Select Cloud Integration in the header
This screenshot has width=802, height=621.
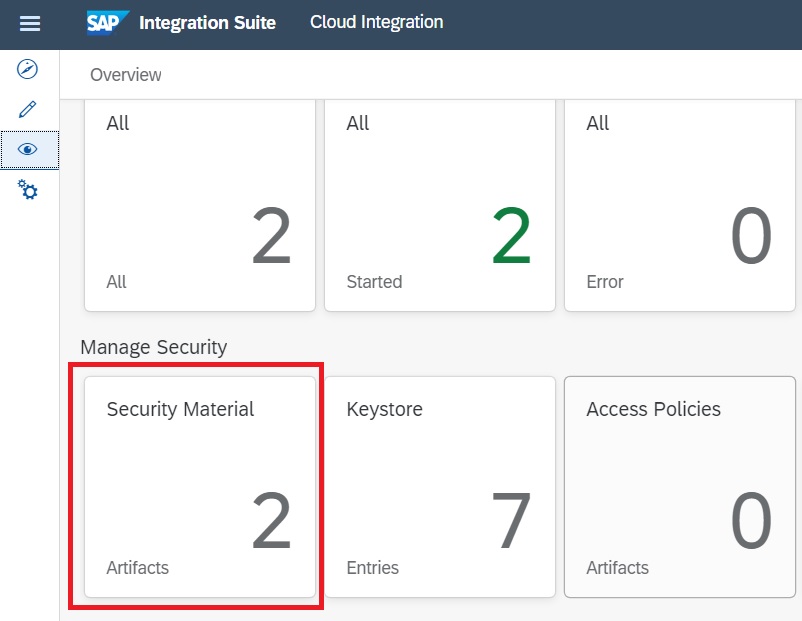click(x=376, y=22)
